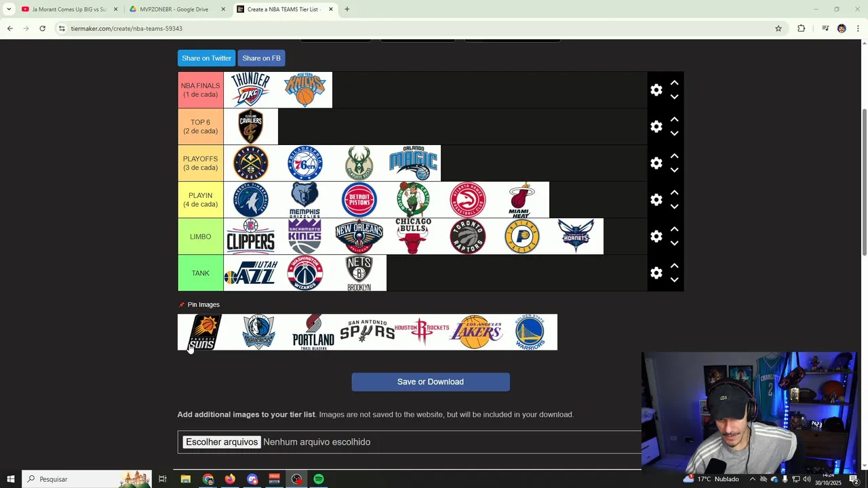This screenshot has width=868, height=488.
Task: Switch to Ja Morant YouTube tab
Action: [x=70, y=9]
